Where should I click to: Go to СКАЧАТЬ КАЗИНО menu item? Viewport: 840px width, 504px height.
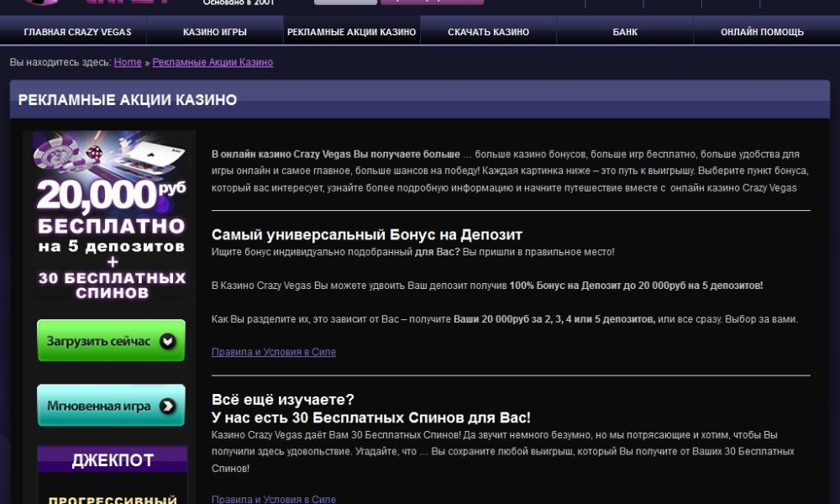pos(489,32)
